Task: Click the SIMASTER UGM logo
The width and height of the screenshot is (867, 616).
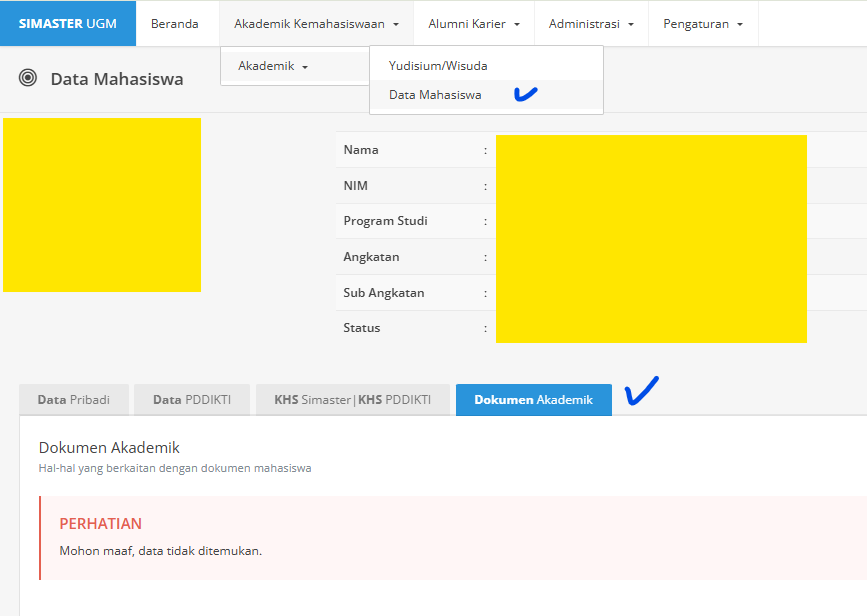Action: click(x=67, y=24)
